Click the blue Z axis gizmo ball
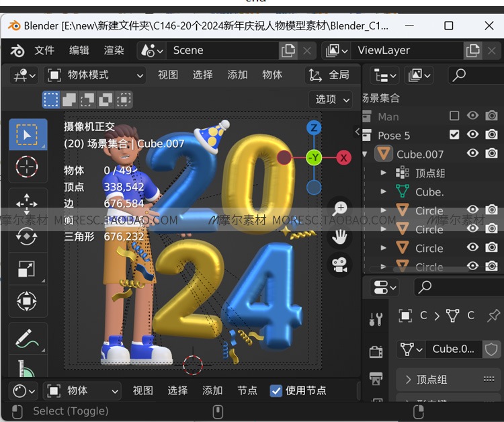This screenshot has width=504, height=422. 314,128
